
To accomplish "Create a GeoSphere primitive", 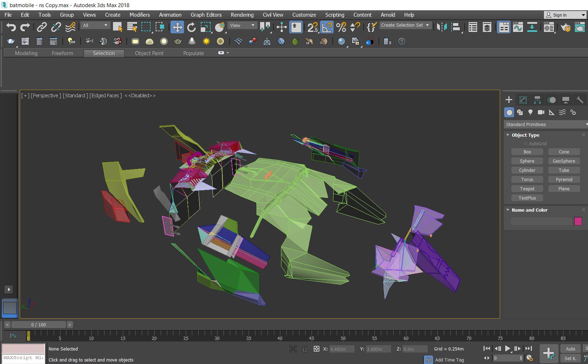I will coord(564,161).
